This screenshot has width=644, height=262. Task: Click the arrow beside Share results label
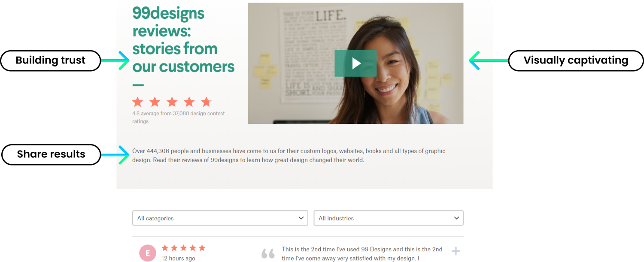115,154
